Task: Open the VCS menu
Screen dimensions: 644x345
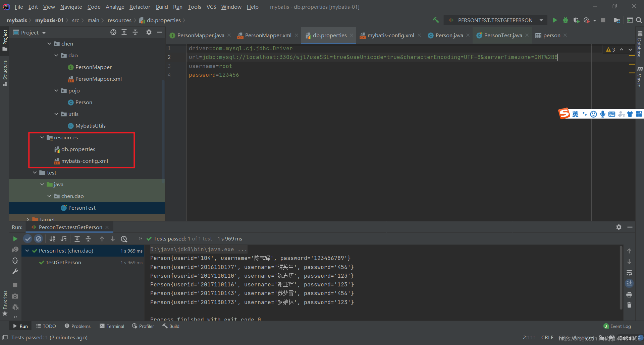Action: coord(211,7)
